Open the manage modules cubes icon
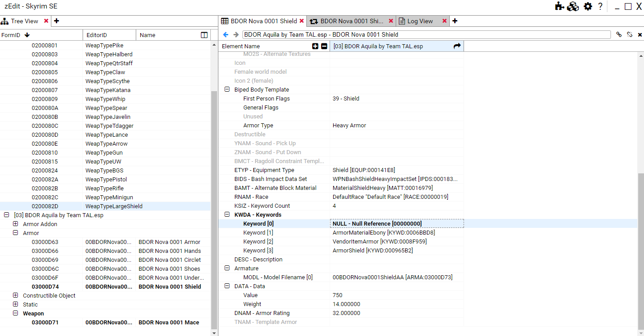Screen dimensions: 644x336 pyautogui.click(x=573, y=6)
